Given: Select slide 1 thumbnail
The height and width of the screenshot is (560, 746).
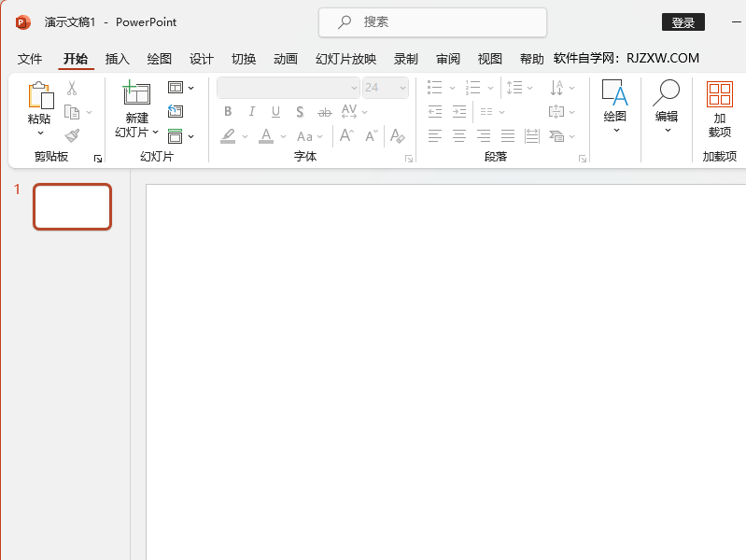Looking at the screenshot, I should click(x=72, y=207).
